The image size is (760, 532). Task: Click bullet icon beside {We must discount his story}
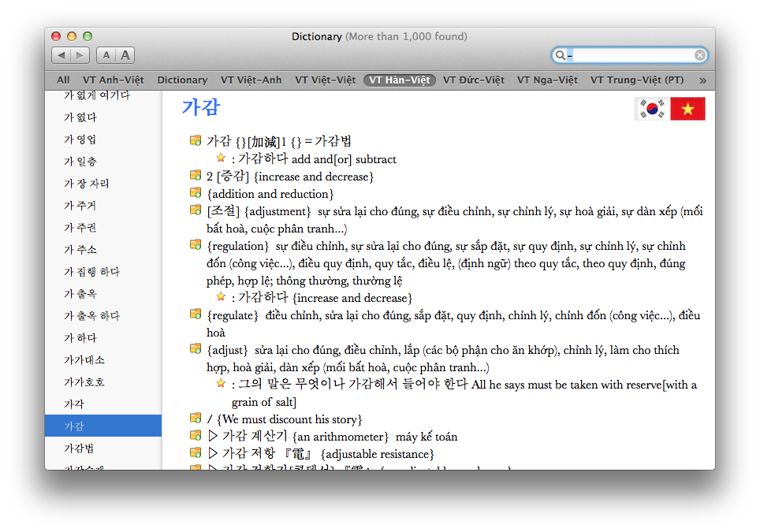(x=196, y=418)
